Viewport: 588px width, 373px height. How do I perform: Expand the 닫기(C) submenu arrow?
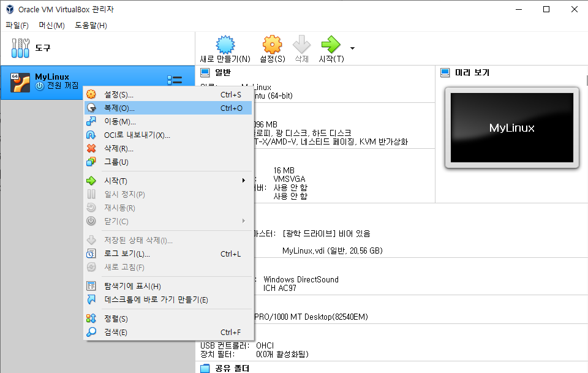[244, 221]
